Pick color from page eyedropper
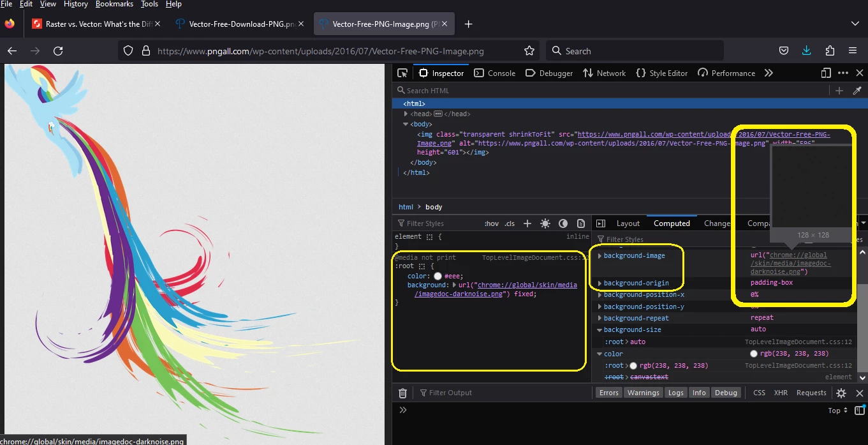The height and width of the screenshot is (445, 868). (857, 91)
